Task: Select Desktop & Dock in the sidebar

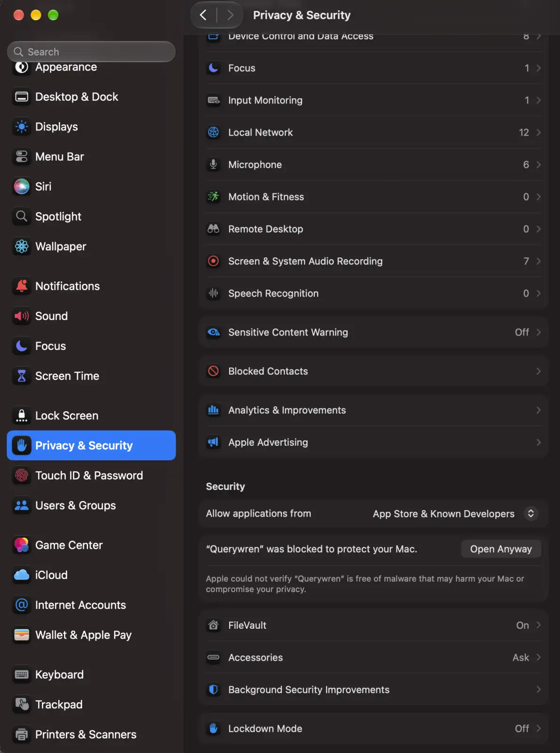Action: pyautogui.click(x=91, y=96)
